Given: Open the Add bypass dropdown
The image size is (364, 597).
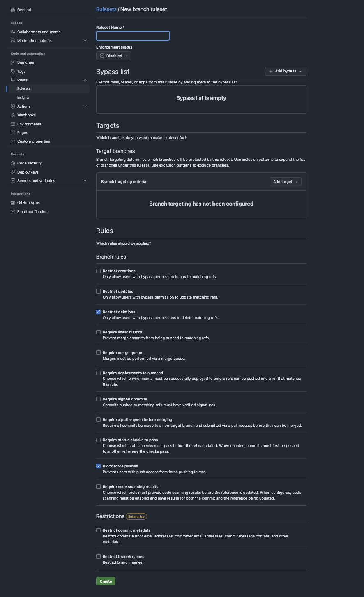Looking at the screenshot, I should point(286,71).
